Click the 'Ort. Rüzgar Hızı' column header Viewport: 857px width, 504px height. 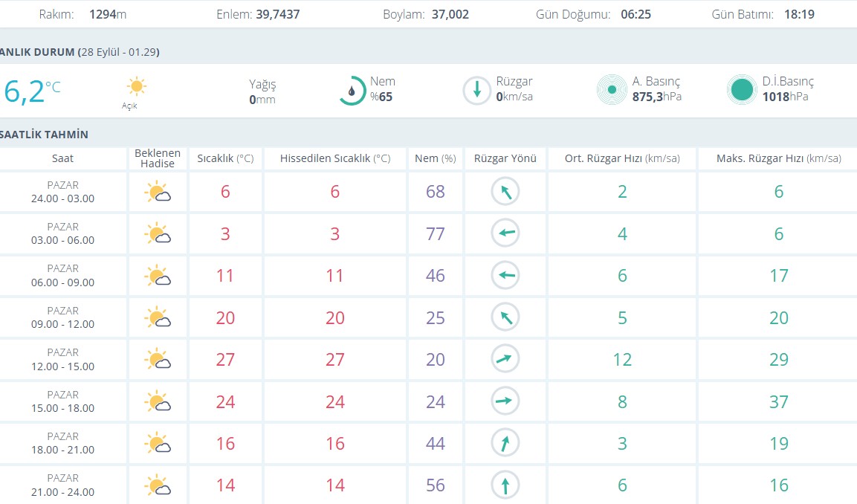tap(622, 158)
